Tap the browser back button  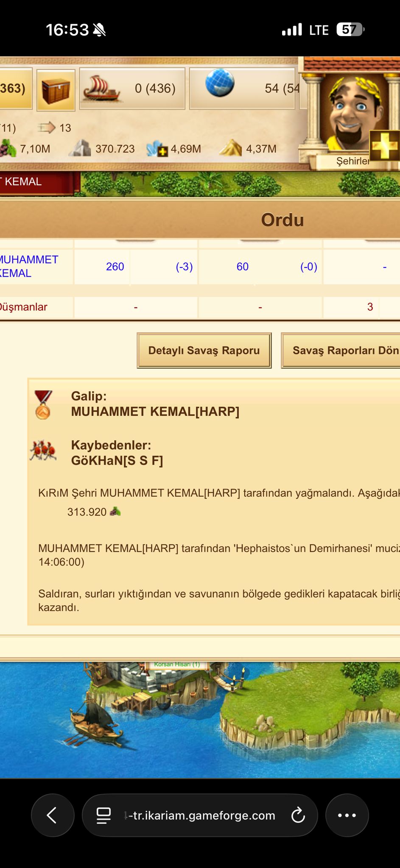point(53,815)
